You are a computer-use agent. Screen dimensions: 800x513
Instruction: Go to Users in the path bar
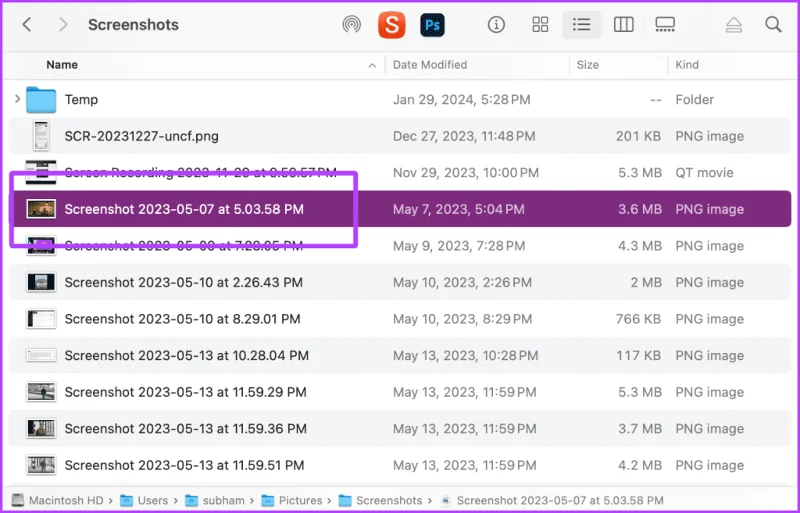click(x=144, y=500)
